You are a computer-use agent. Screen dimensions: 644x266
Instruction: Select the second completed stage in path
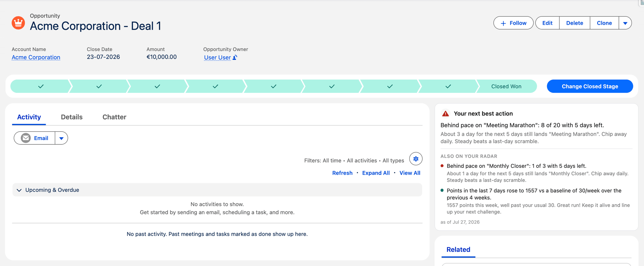click(99, 86)
